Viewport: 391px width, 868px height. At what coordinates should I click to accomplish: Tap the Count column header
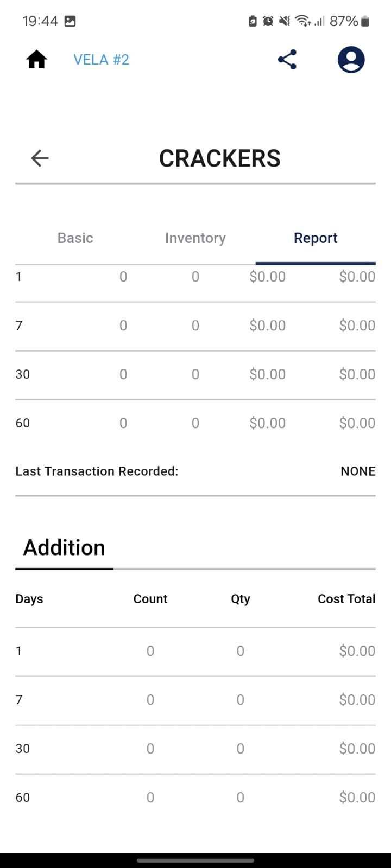pos(150,599)
